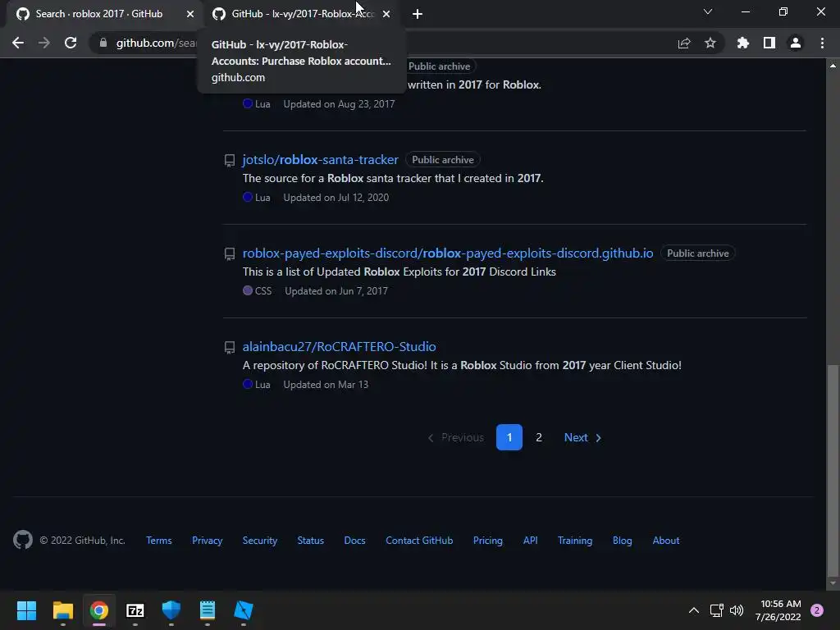The width and height of the screenshot is (840, 630).
Task: Open the Pricing footer link
Action: 488,541
